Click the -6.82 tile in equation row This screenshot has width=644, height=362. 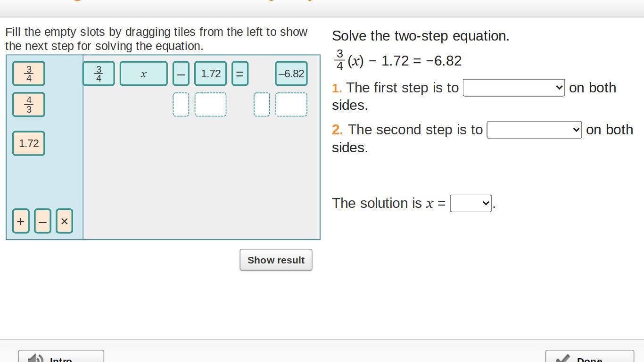tap(291, 74)
